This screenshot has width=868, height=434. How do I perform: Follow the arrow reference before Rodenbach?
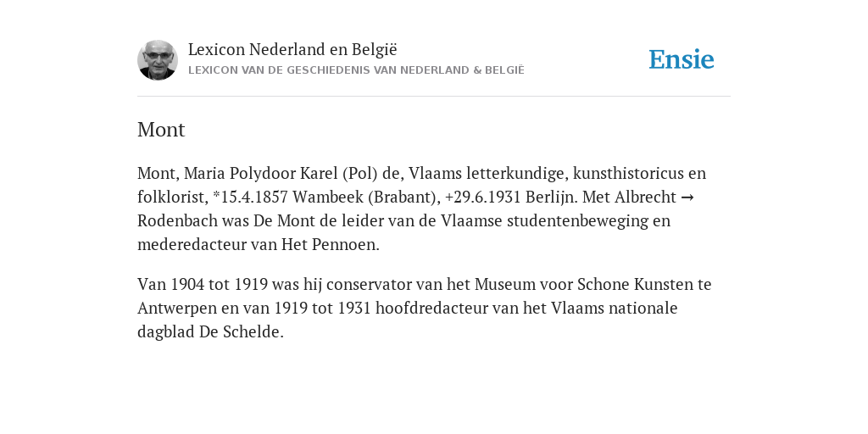click(687, 197)
